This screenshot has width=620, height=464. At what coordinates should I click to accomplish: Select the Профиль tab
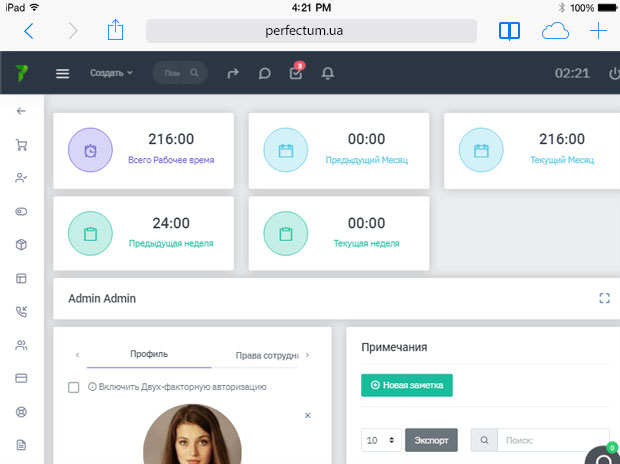click(149, 354)
